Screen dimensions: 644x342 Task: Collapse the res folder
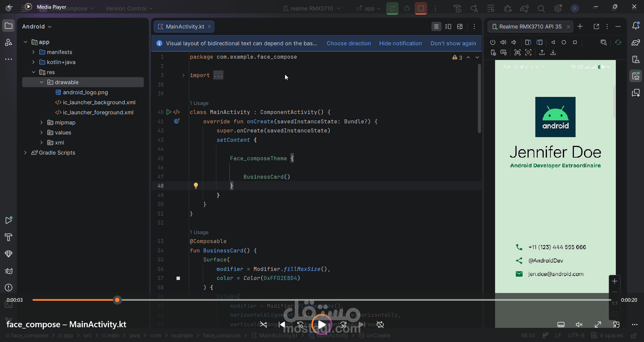coord(34,72)
